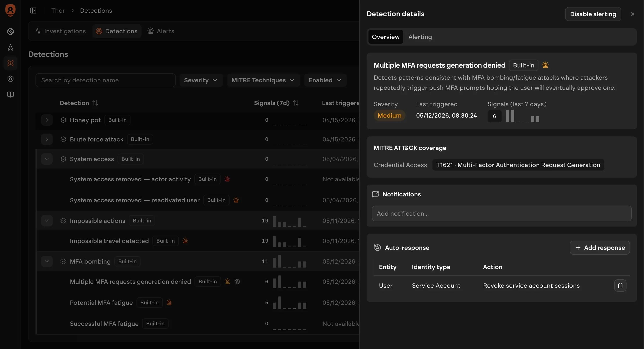Click the alert bell beside the detail panel title
644x349 pixels.
tap(545, 65)
